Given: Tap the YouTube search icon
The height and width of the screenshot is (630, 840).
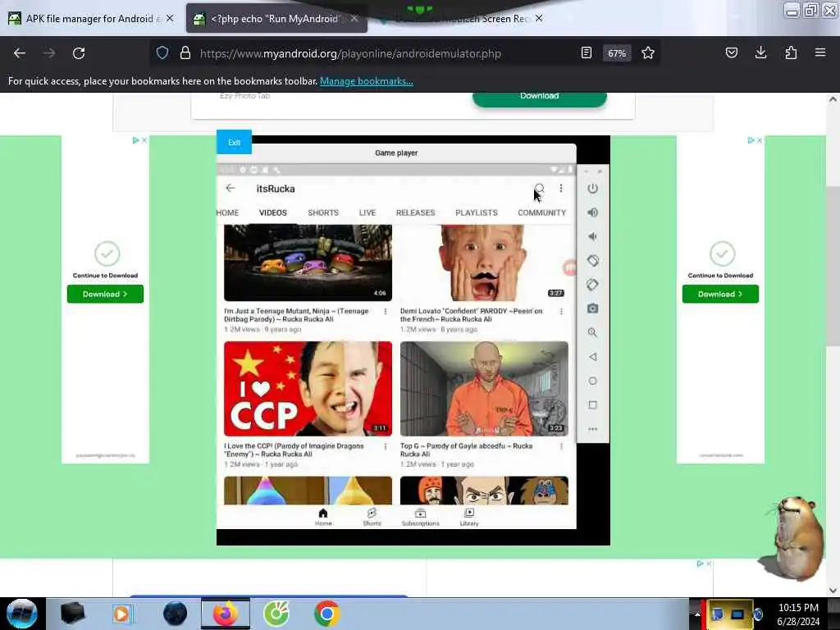Looking at the screenshot, I should pos(540,189).
